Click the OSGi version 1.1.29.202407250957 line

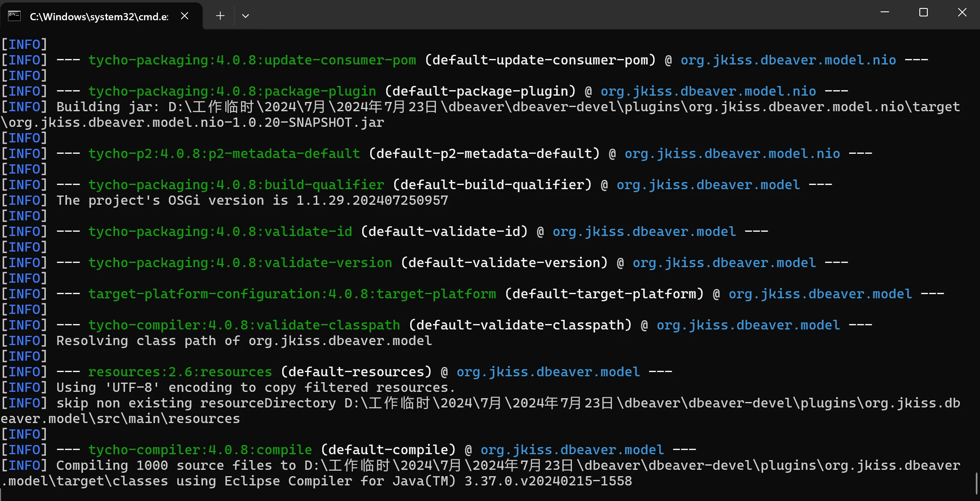252,201
